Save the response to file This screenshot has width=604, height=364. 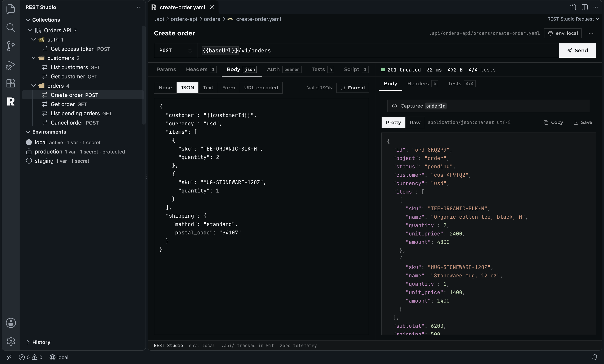click(583, 122)
